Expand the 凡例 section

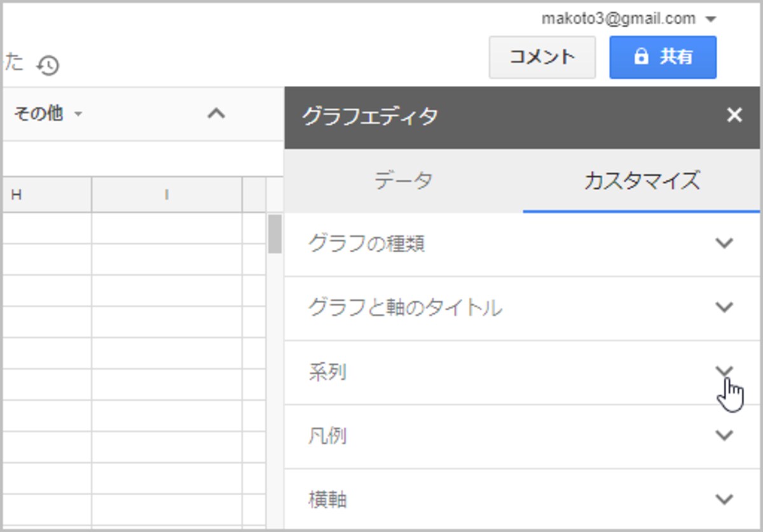(522, 437)
